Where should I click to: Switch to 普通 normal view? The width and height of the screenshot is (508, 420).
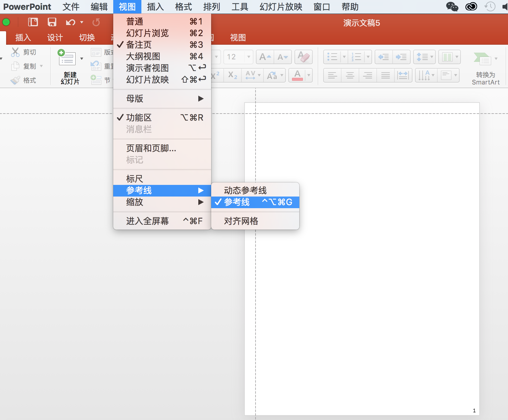(x=162, y=21)
